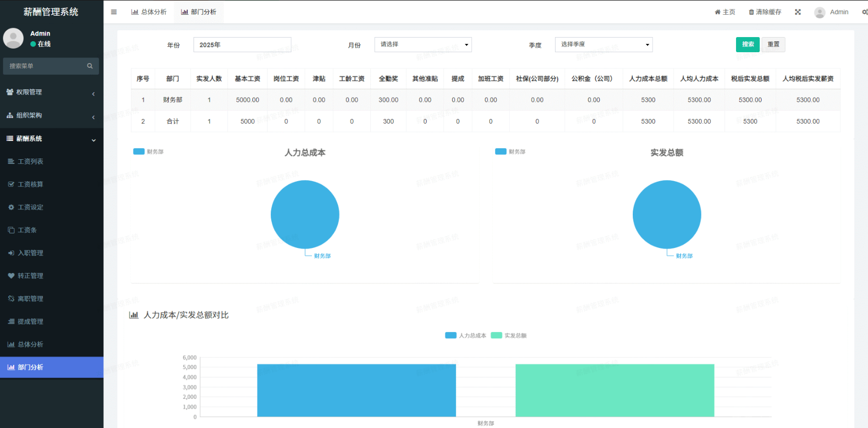The width and height of the screenshot is (868, 428).
Task: Click the Admin avatar in top bar
Action: coord(819,12)
